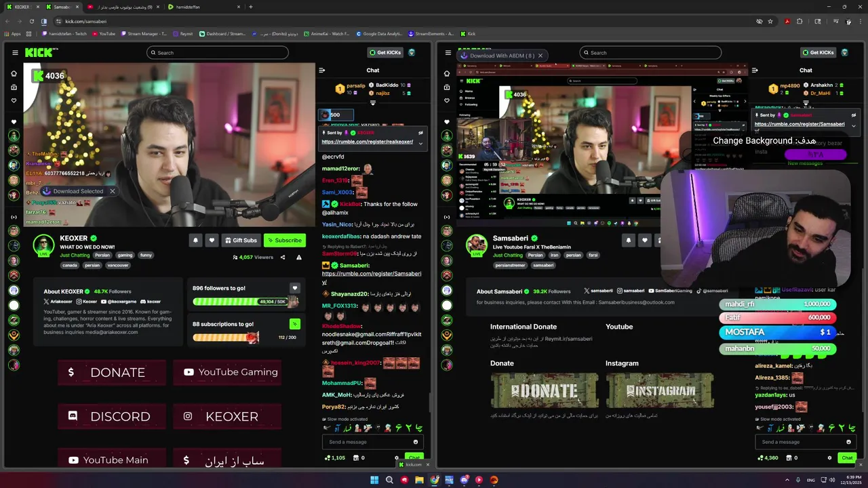Follow Samsaberi with the heart button
Viewport: 868px width, 488px height.
point(645,240)
